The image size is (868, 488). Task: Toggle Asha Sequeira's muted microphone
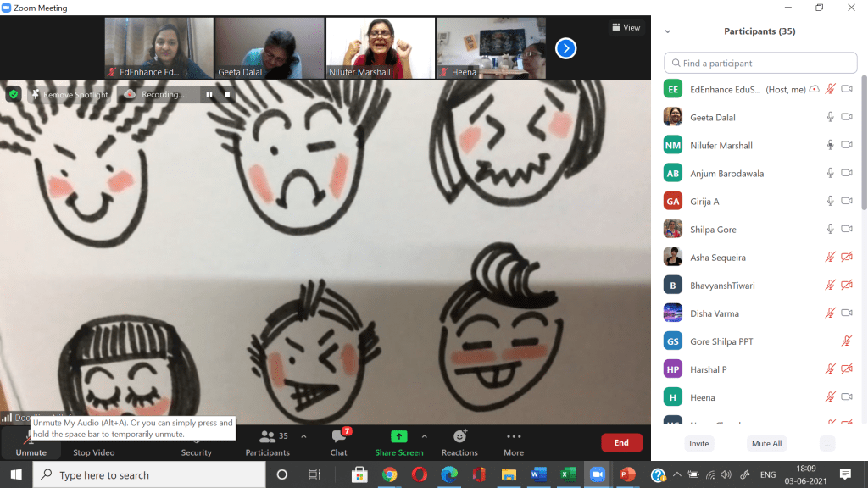coord(831,258)
